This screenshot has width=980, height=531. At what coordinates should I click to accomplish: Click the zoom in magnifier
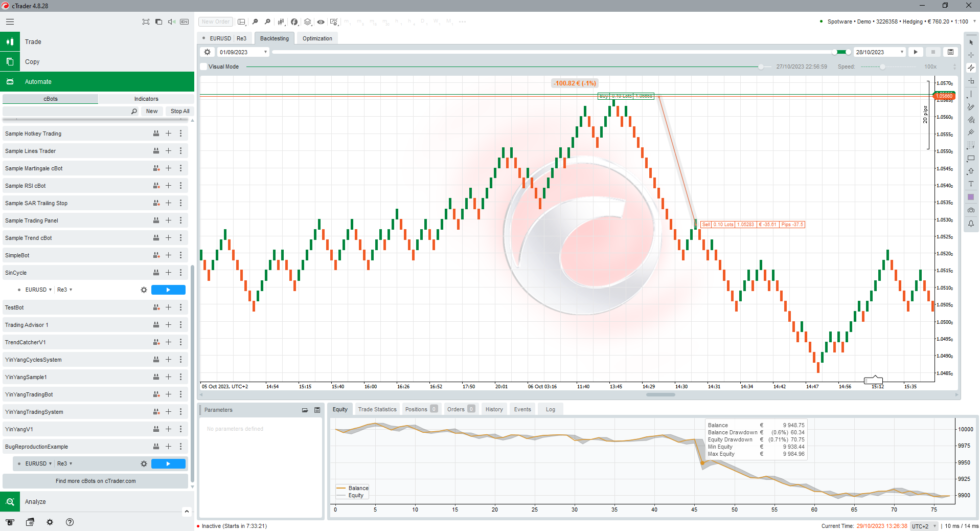coord(267,21)
